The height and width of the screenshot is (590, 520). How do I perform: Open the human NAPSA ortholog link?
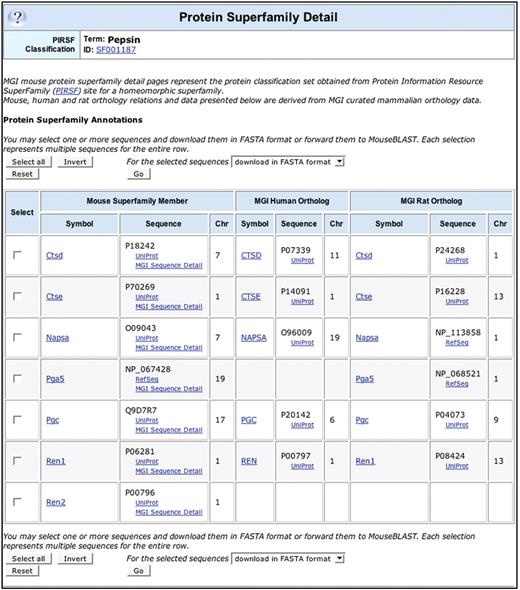254,338
